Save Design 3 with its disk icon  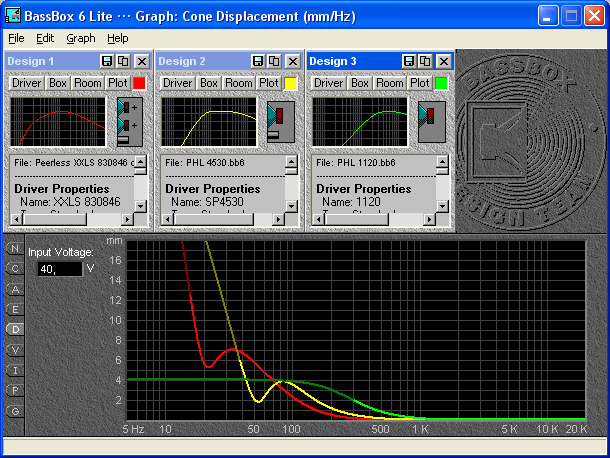click(408, 61)
